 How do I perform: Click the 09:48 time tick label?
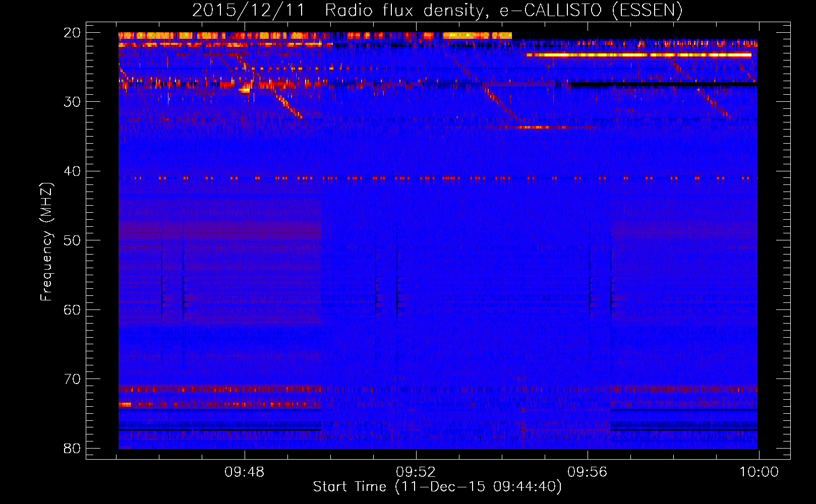(x=245, y=472)
